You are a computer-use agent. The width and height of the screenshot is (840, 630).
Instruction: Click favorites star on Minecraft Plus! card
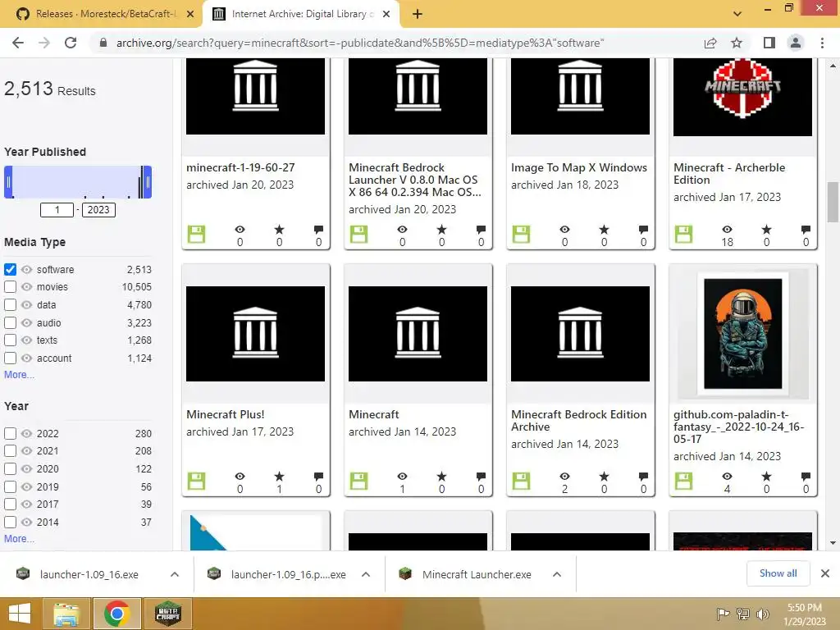279,477
